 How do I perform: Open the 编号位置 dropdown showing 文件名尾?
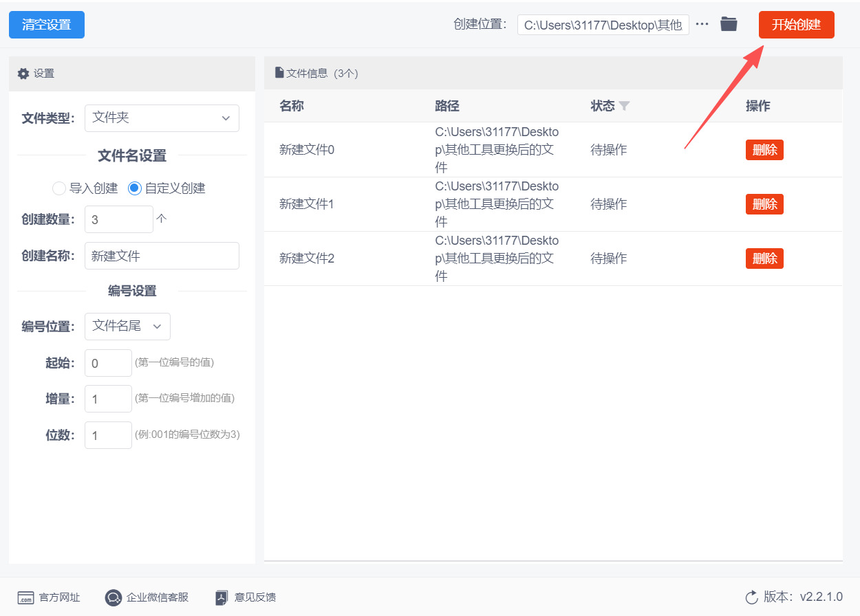pyautogui.click(x=127, y=326)
